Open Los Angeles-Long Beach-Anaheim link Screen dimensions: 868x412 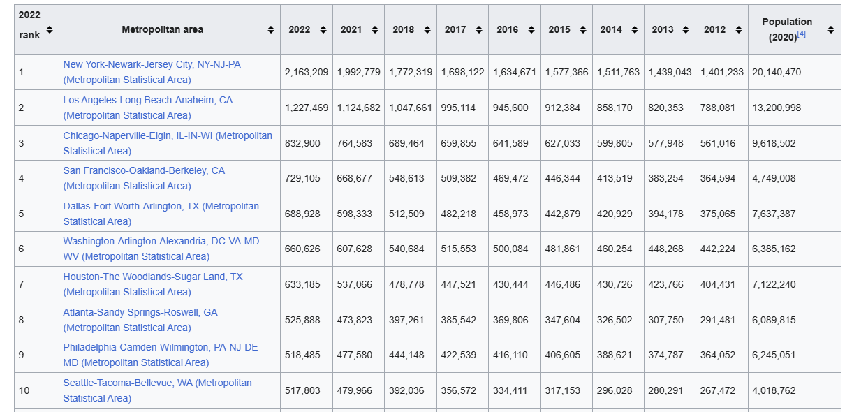point(148,108)
